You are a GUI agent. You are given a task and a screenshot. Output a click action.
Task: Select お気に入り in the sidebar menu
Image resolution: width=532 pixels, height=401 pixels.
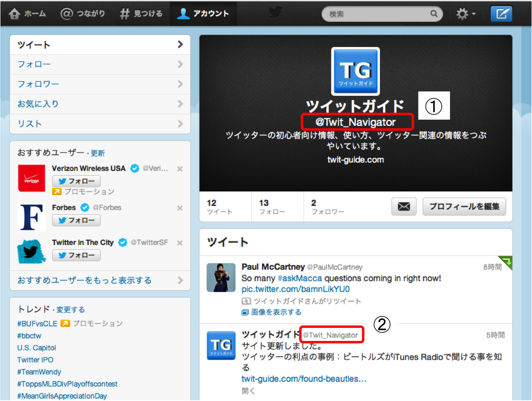100,104
